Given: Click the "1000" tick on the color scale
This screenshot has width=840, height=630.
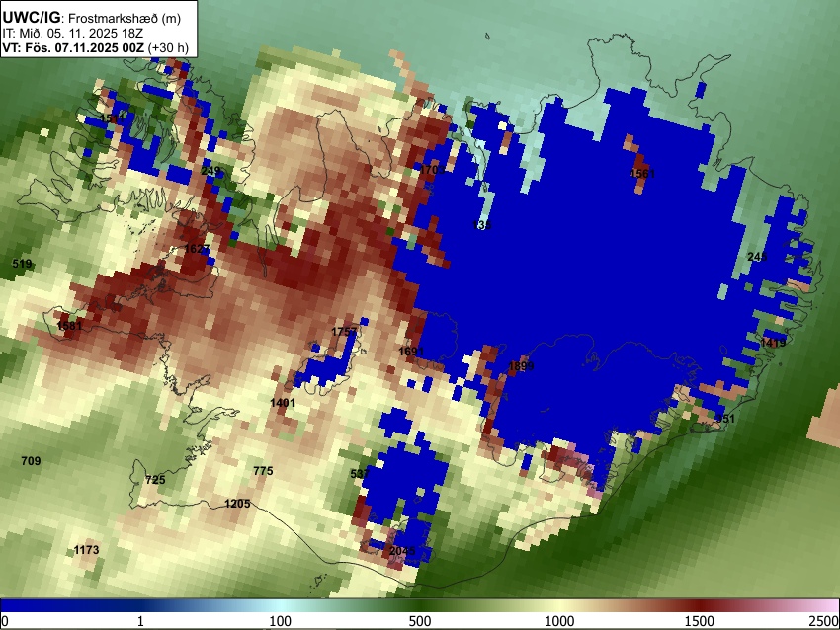Looking at the screenshot, I should point(559,621).
